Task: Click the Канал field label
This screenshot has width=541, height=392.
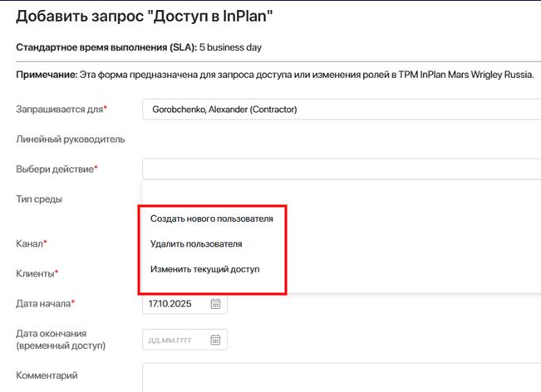Action: click(32, 243)
